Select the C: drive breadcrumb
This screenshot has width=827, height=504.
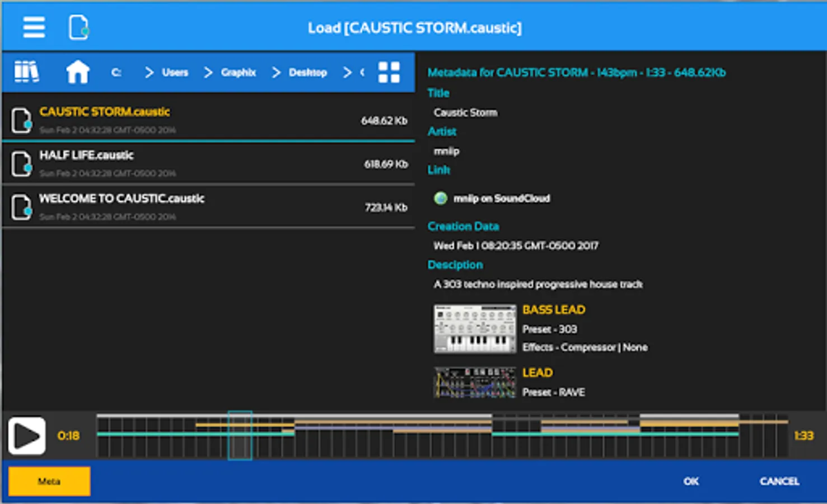[116, 72]
